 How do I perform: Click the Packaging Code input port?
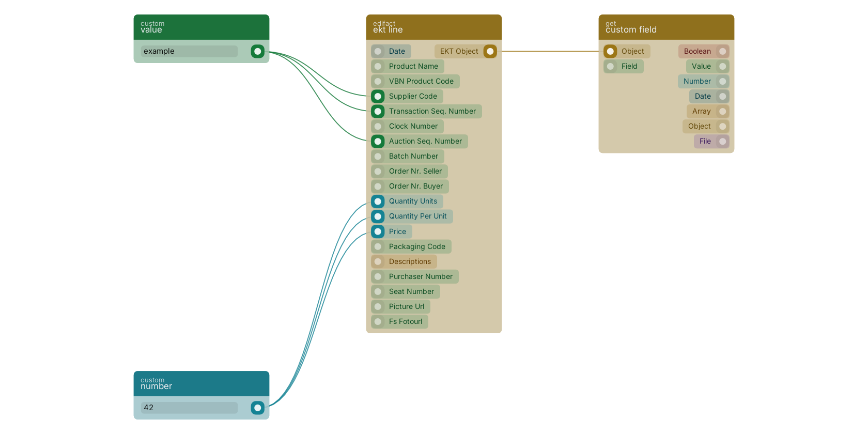[x=378, y=246]
